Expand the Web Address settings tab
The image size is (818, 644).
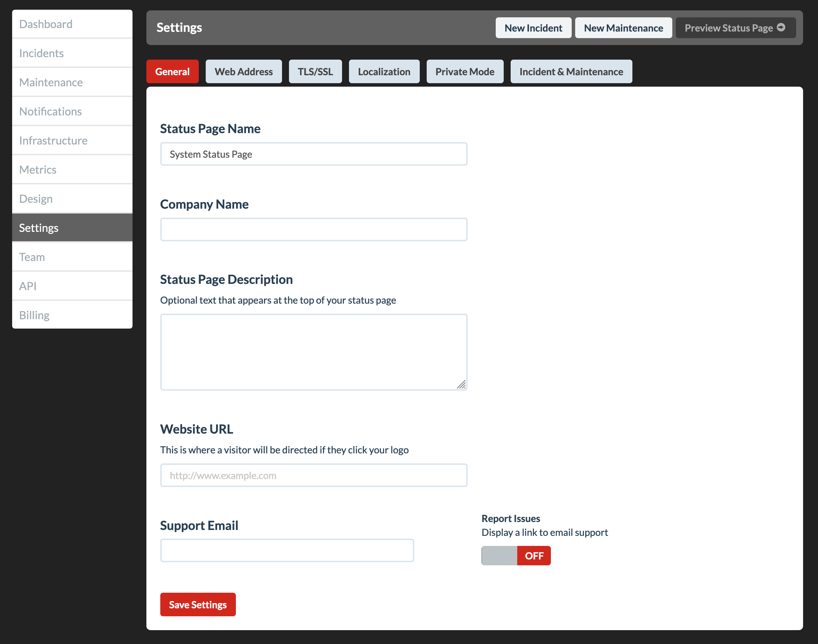coord(244,71)
